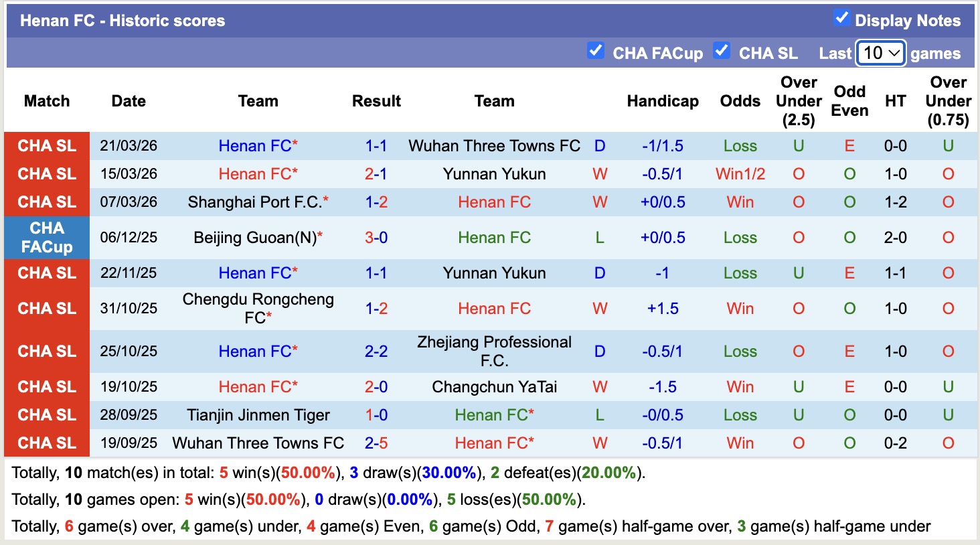Select the Win1/2 odds entry from 15/03/26
Viewport: 980px width, 545px height.
pos(740,173)
